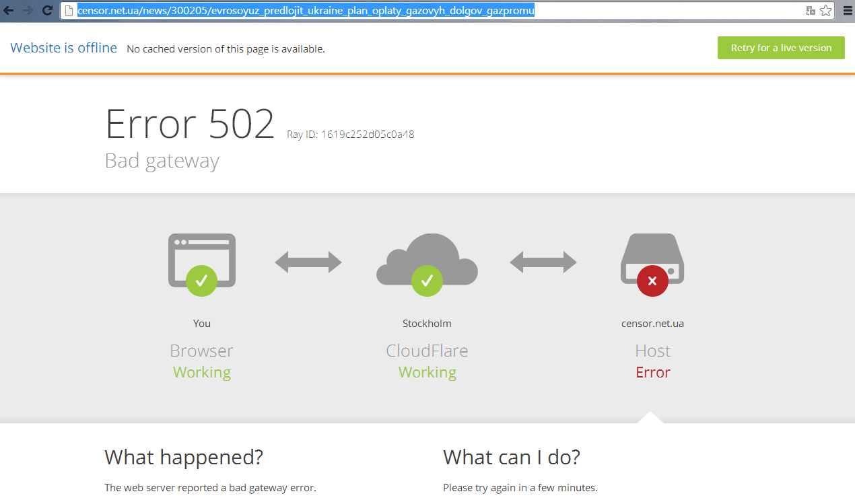
Task: Click the browser forward arrow
Action: coord(28,10)
